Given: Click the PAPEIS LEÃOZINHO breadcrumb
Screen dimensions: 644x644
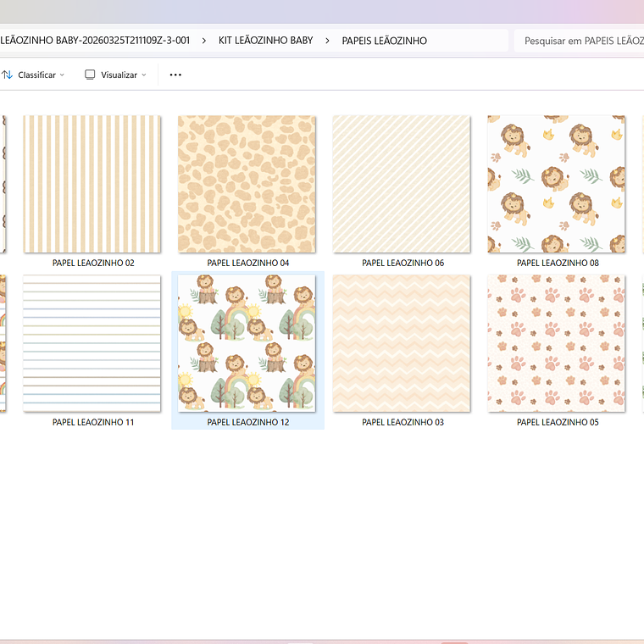Looking at the screenshot, I should [384, 41].
